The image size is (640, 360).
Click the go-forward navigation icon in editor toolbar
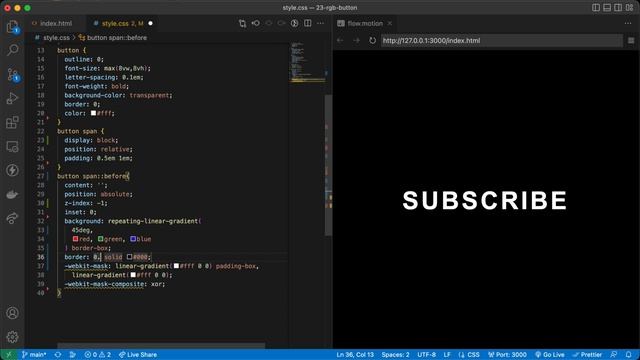(x=282, y=23)
